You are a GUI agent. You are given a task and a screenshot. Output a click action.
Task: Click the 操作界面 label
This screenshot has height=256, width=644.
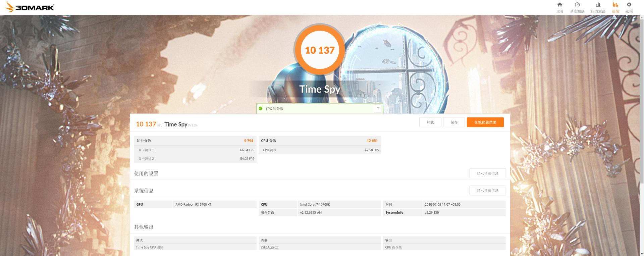[x=268, y=213]
